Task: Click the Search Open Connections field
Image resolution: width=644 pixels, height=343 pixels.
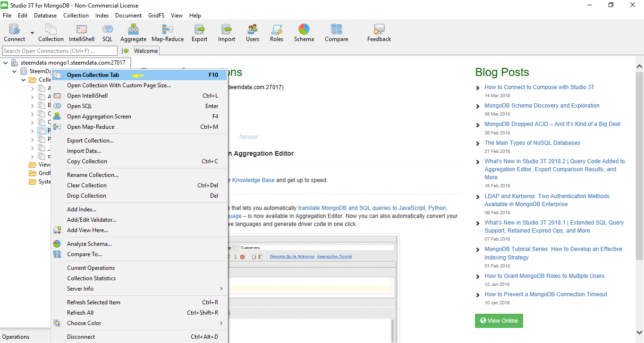Action: click(x=59, y=51)
